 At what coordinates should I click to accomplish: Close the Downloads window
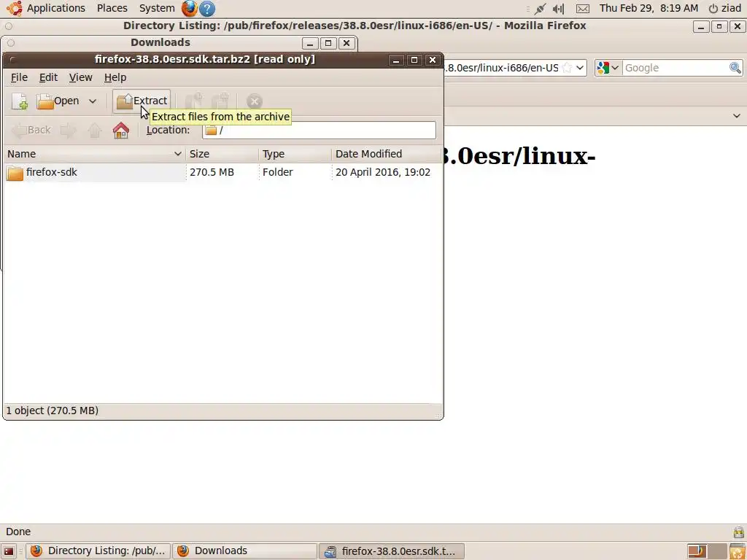coord(347,43)
